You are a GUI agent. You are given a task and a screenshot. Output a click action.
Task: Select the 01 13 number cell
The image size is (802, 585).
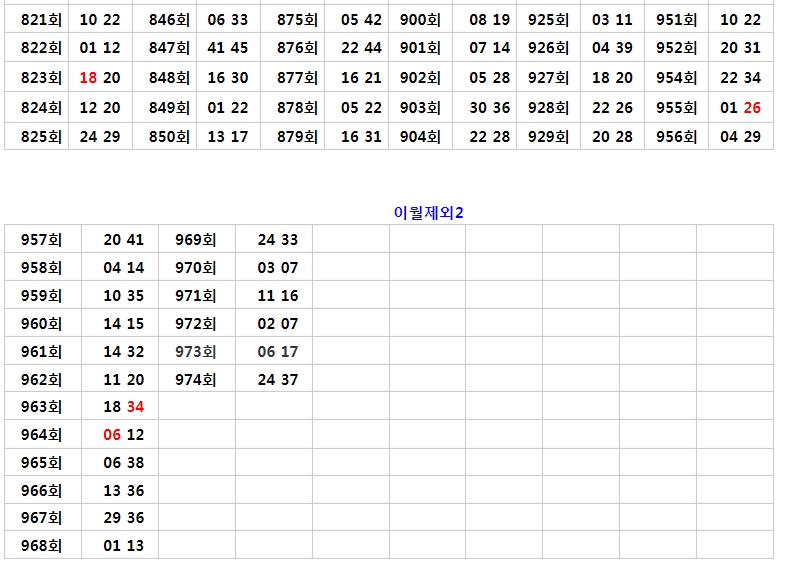(124, 546)
